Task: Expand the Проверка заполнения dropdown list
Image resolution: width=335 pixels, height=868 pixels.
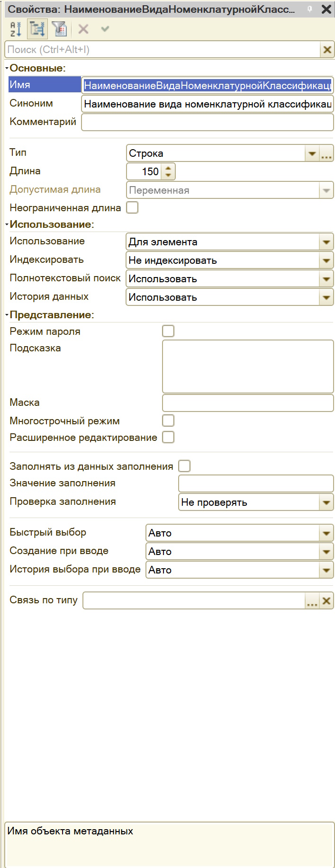Action: click(x=326, y=502)
